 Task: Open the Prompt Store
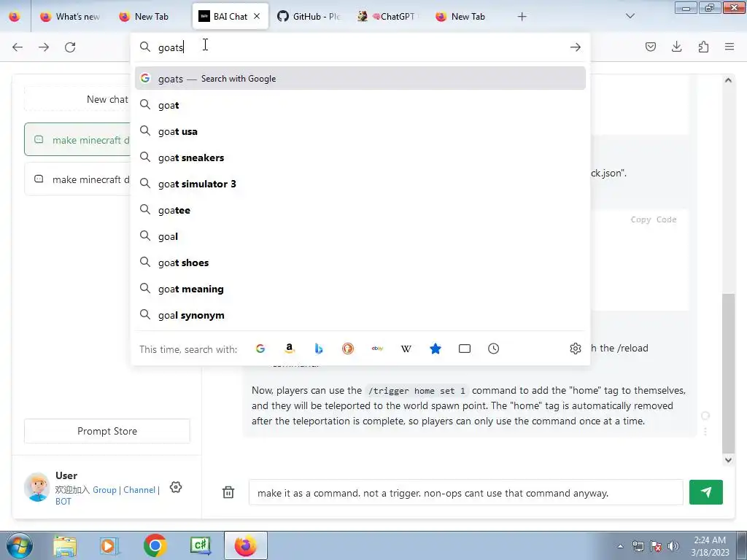107,431
